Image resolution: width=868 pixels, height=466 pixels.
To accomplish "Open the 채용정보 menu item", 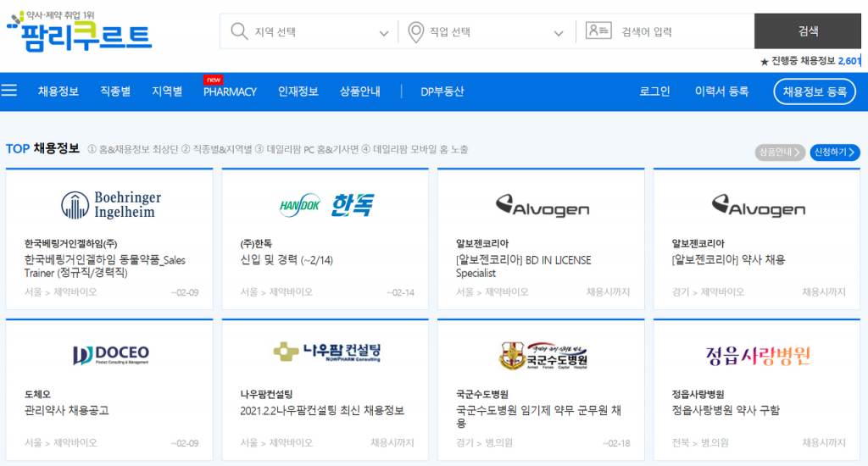I will 58,92.
